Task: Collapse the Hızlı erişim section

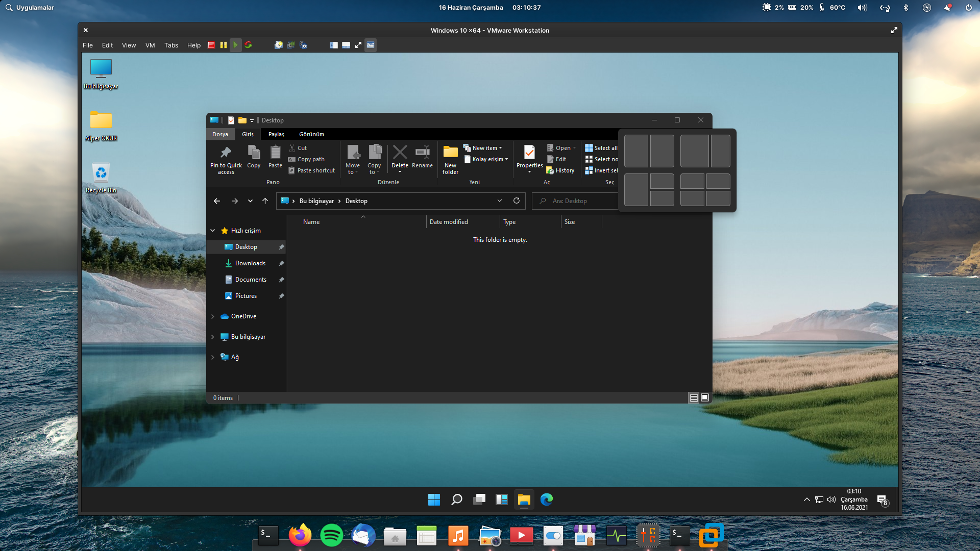Action: [213, 231]
